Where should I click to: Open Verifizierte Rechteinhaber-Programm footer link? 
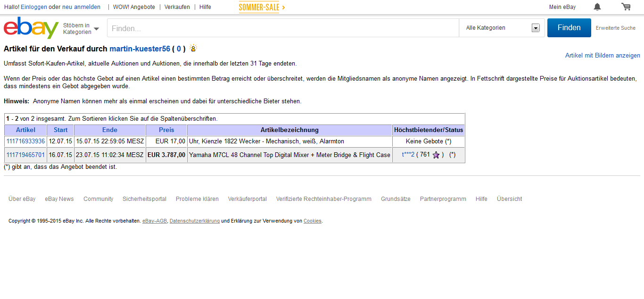point(324,199)
